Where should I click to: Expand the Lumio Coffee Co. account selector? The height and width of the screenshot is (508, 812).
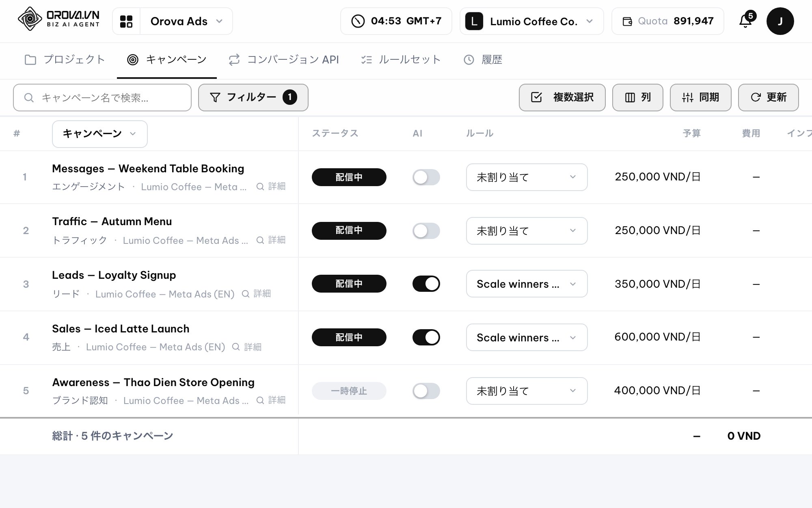532,21
